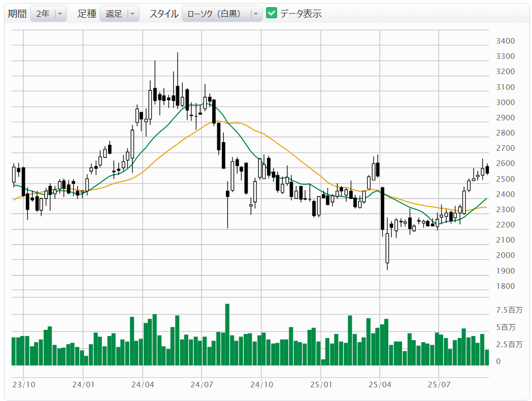Viewport: 532px width, 401px height.
Task: Open the 期間 dropdown showing 2年
Action: pyautogui.click(x=48, y=14)
